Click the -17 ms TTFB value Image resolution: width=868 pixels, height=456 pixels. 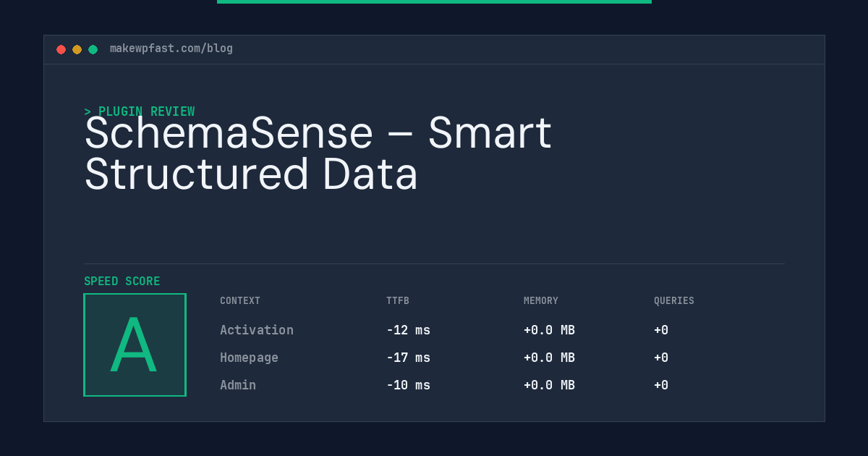pyautogui.click(x=408, y=358)
